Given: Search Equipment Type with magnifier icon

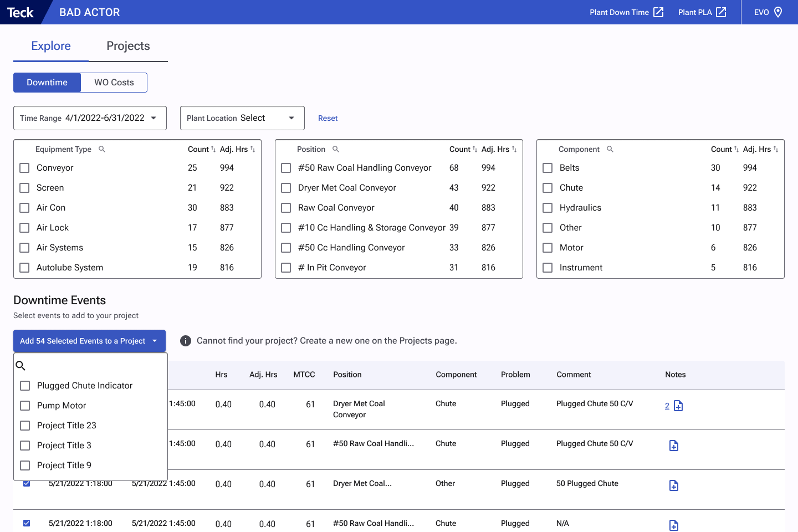Looking at the screenshot, I should pos(102,149).
